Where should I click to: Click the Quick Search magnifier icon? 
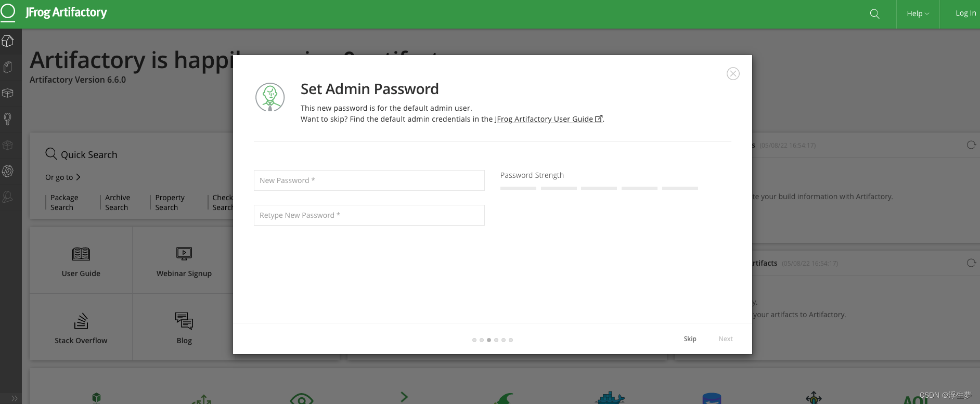[x=51, y=154]
